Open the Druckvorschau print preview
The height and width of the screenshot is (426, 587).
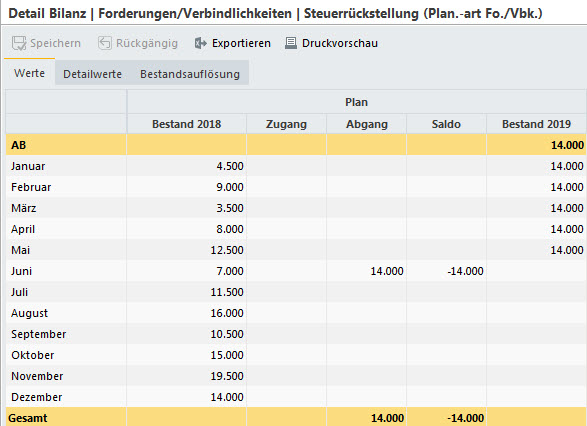(340, 43)
